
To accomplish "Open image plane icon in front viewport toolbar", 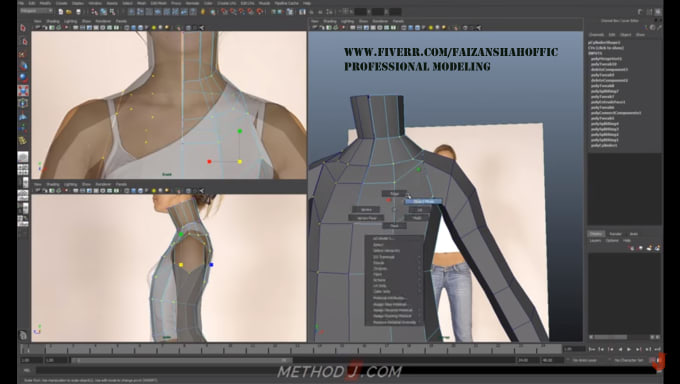I will 59,27.
